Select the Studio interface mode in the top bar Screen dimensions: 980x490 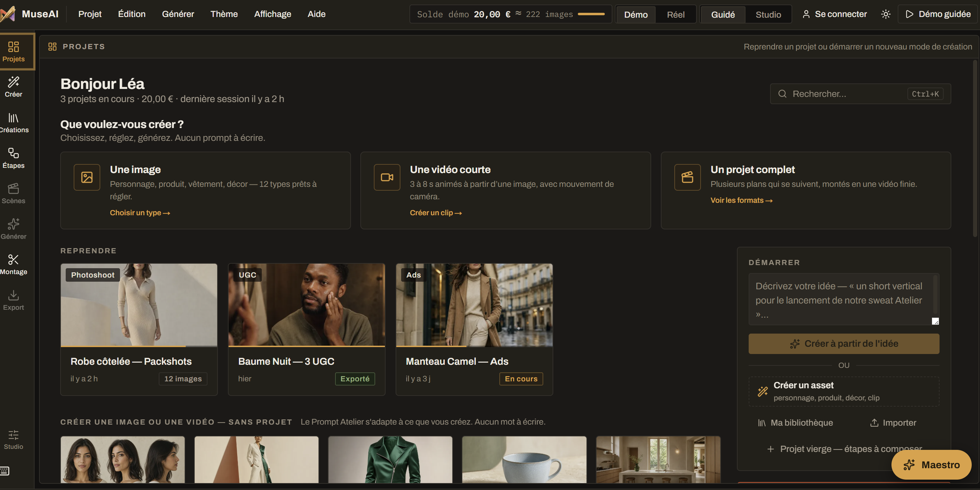coord(768,15)
